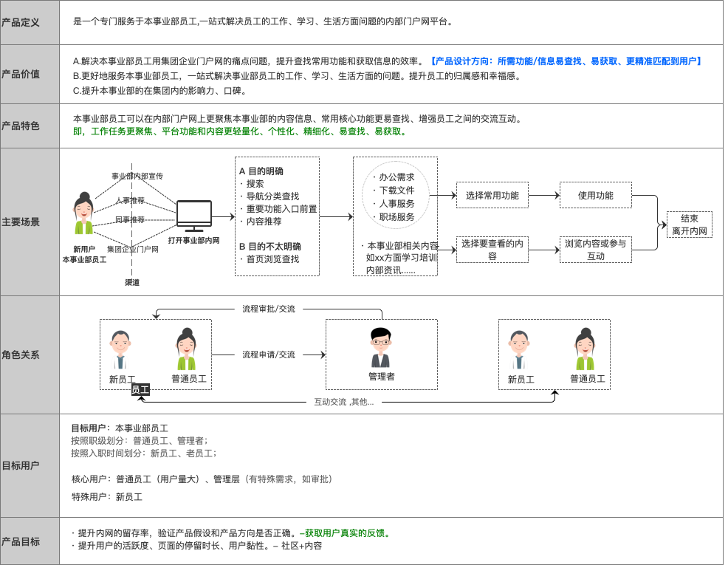Click 人事服务 inside the dotted circle

click(396, 204)
